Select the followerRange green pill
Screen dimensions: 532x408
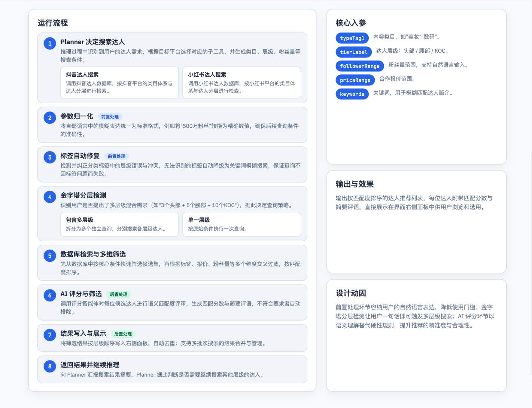pyautogui.click(x=360, y=66)
